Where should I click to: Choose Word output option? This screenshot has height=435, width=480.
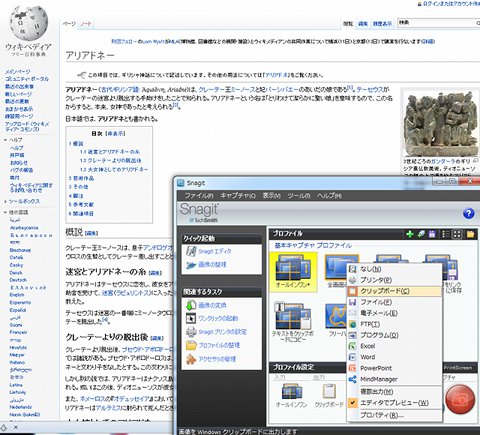coord(395,357)
